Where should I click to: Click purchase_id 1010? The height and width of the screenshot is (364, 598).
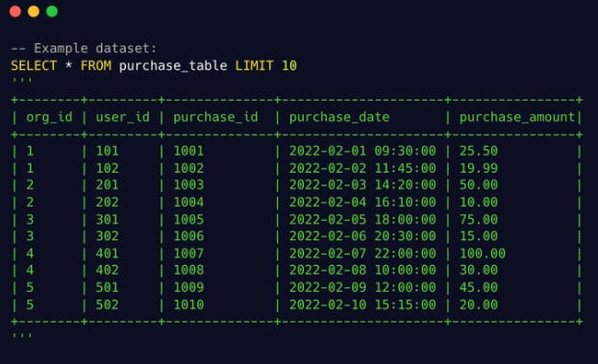pos(188,304)
